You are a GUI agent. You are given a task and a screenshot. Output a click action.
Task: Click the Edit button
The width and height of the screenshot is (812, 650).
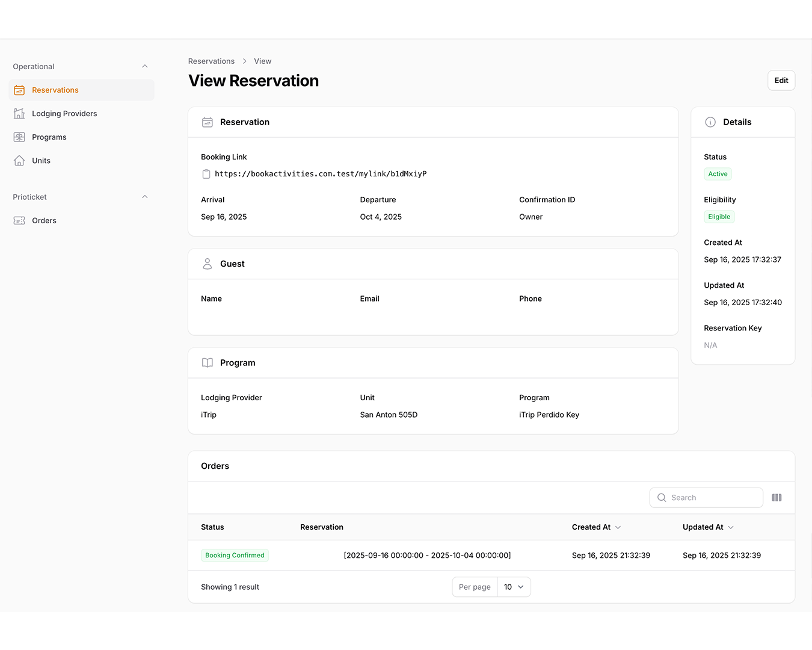[781, 81]
